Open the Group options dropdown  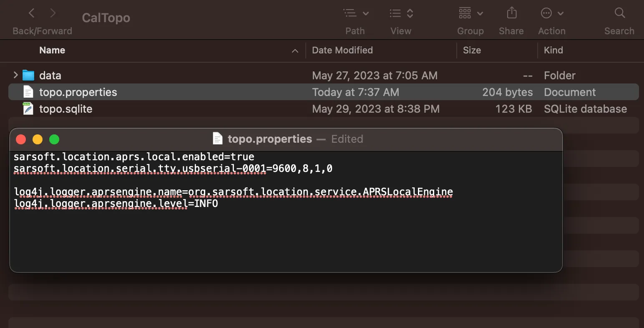tap(470, 13)
